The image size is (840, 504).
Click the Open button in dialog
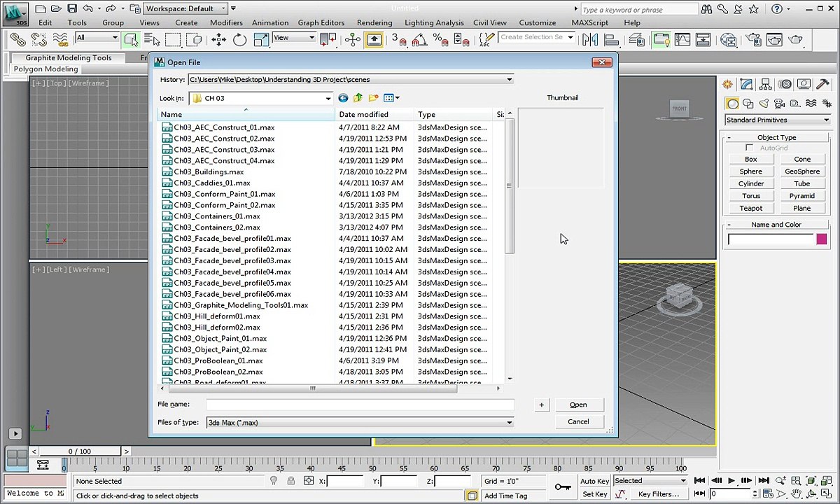(x=578, y=405)
